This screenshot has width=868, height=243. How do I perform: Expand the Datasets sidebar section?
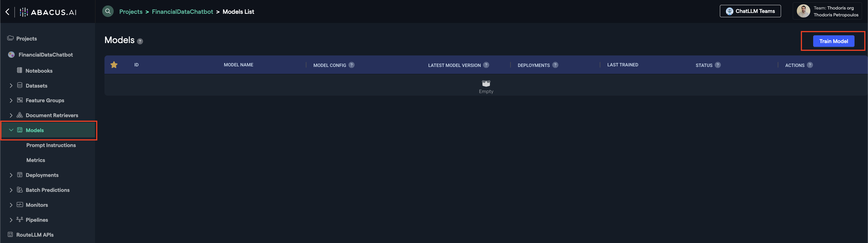(11, 86)
